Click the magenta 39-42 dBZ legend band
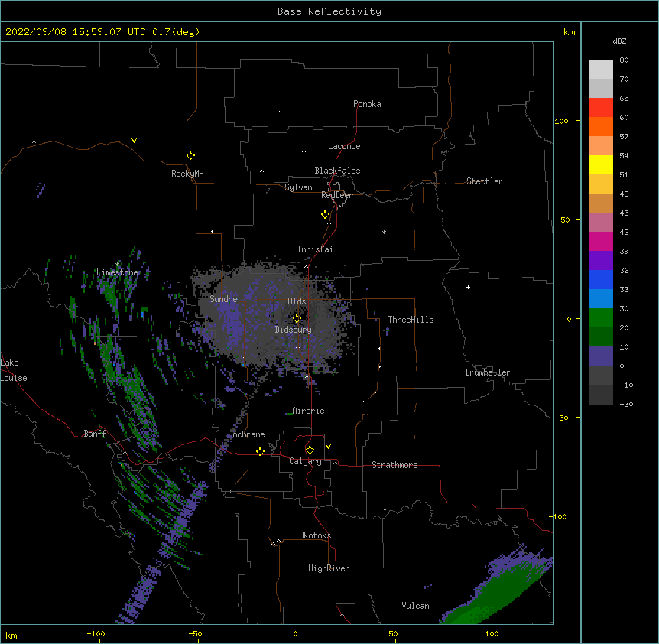Screen dimensions: 659x644 (x=601, y=242)
